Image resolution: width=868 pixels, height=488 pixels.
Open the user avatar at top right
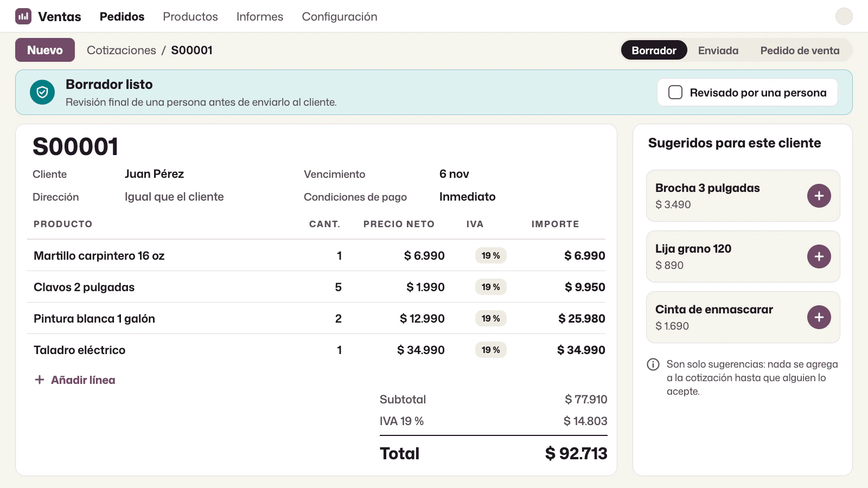[x=844, y=16]
